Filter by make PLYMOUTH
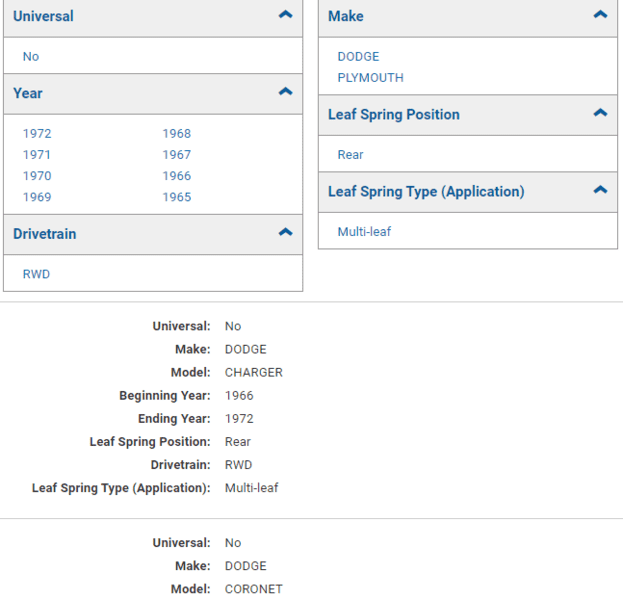623x600 pixels. pos(370,77)
